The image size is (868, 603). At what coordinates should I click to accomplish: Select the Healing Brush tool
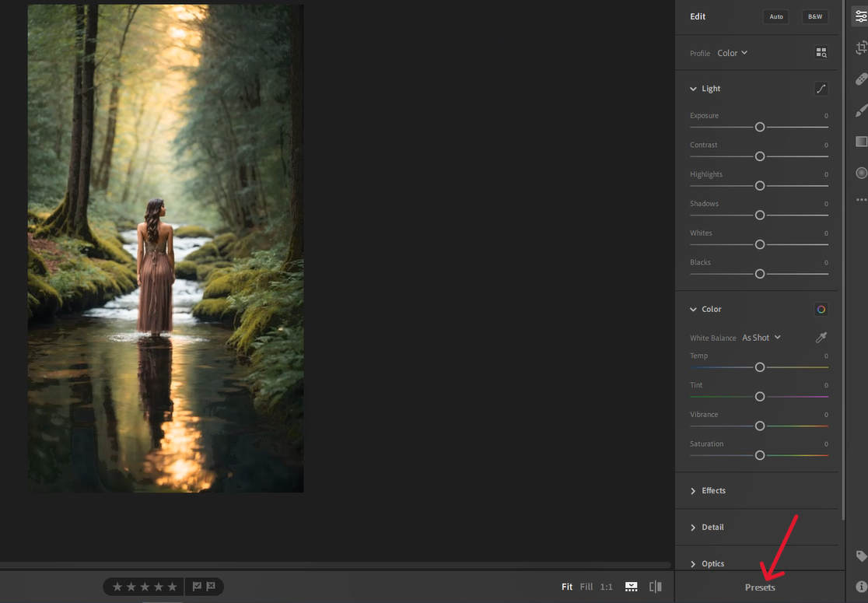[x=861, y=79]
